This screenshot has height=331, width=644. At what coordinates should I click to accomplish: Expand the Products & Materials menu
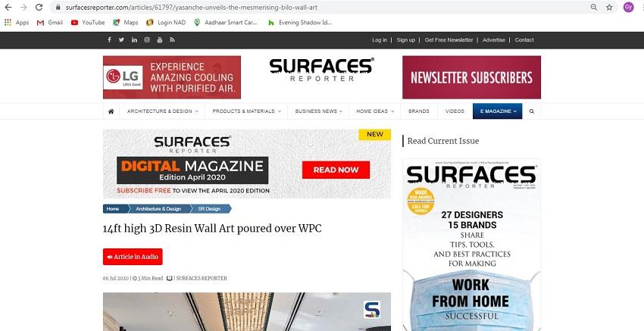[x=246, y=111]
